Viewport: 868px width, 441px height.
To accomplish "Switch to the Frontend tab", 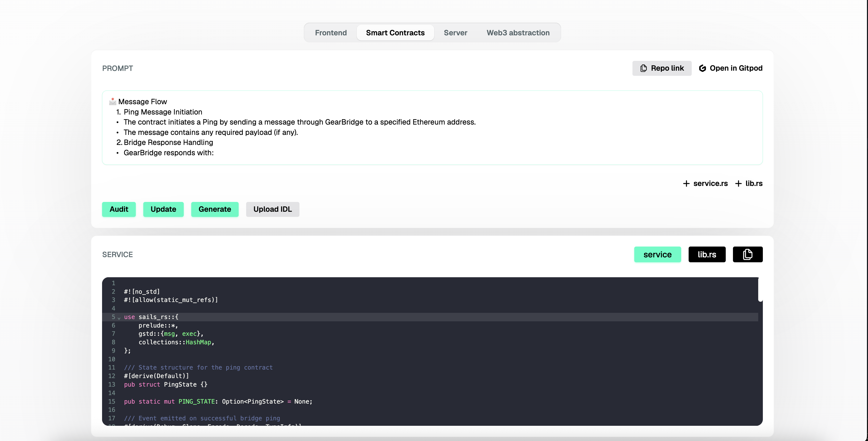I will pyautogui.click(x=331, y=33).
